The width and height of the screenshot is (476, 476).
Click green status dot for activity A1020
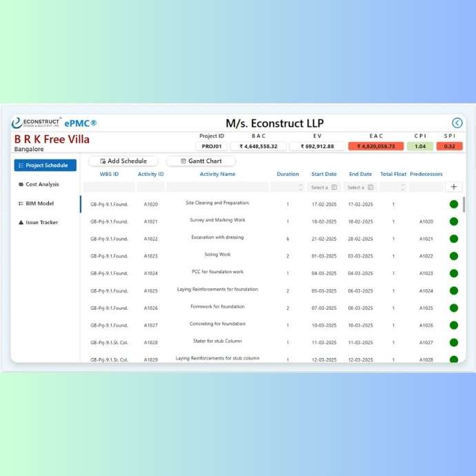pyautogui.click(x=454, y=204)
